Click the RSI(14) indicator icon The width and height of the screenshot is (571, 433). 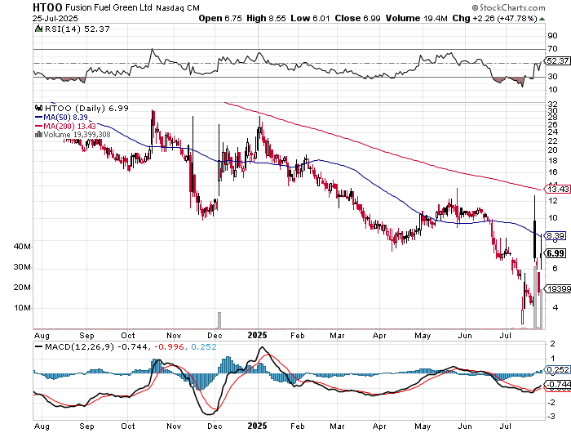[x=38, y=29]
